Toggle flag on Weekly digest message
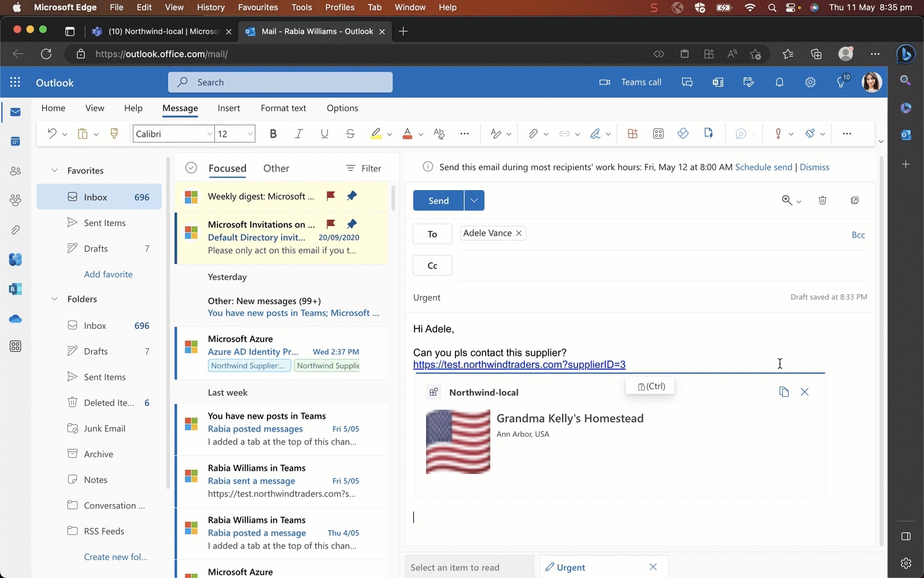The width and height of the screenshot is (924, 578). coord(331,196)
